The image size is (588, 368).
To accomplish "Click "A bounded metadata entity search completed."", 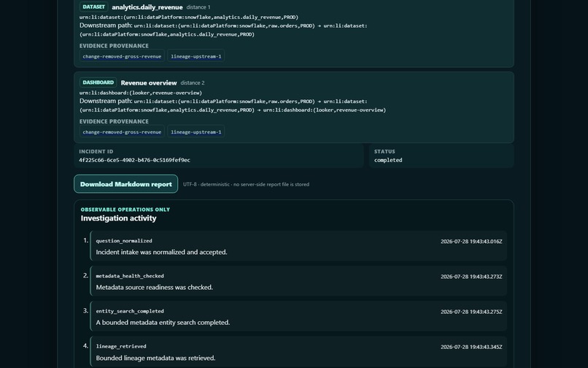I will [163, 323].
